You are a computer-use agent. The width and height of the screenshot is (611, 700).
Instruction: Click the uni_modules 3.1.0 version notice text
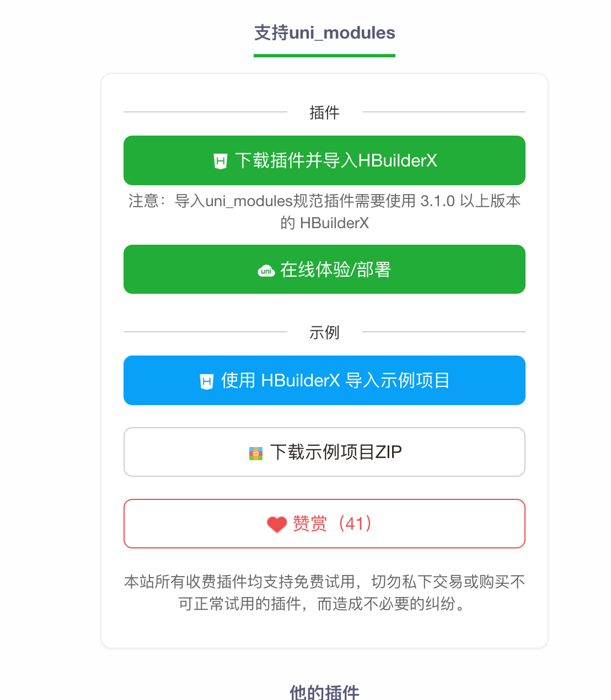(x=324, y=212)
